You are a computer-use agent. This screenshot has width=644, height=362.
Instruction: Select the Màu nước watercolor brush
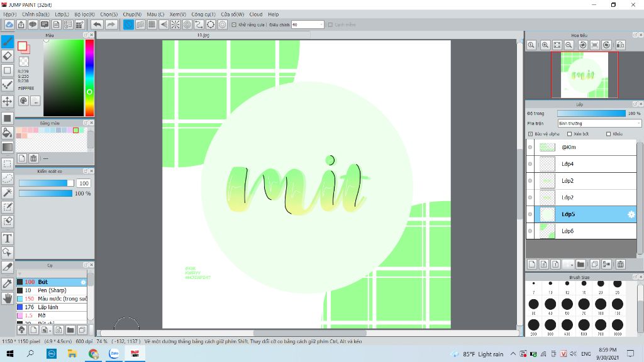coord(52,299)
